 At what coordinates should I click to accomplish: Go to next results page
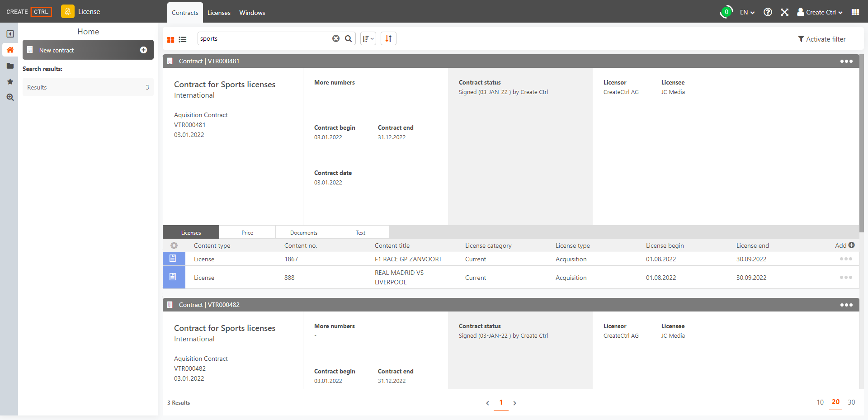point(514,403)
